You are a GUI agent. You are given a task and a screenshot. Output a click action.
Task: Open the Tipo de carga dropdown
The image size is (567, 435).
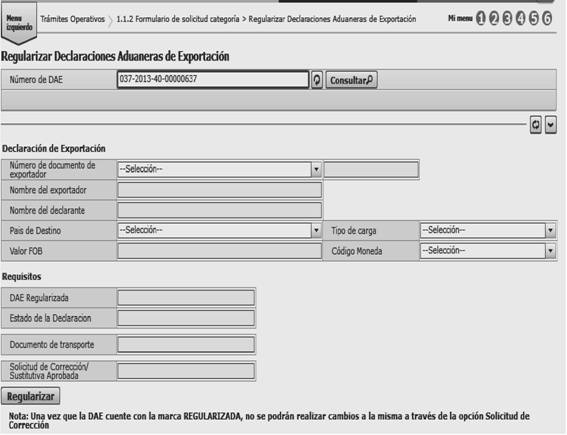(x=487, y=230)
